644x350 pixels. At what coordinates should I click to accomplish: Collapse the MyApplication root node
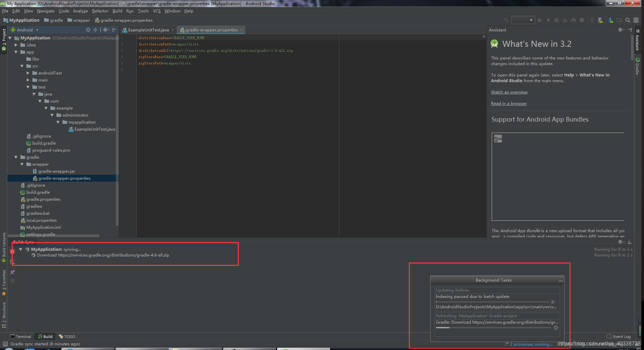(10, 38)
